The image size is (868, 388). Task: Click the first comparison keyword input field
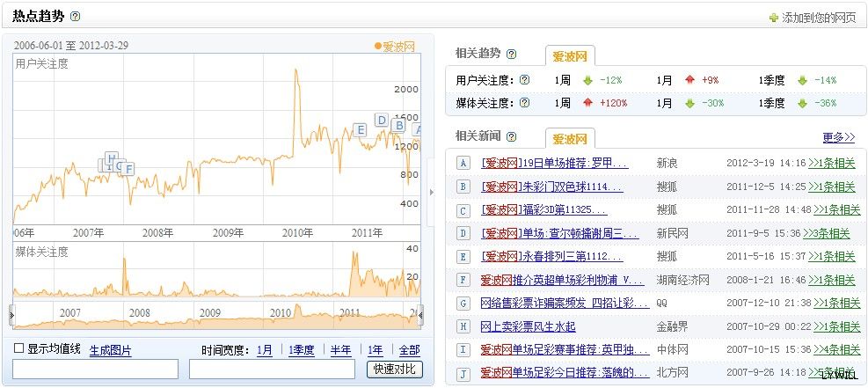(x=95, y=370)
